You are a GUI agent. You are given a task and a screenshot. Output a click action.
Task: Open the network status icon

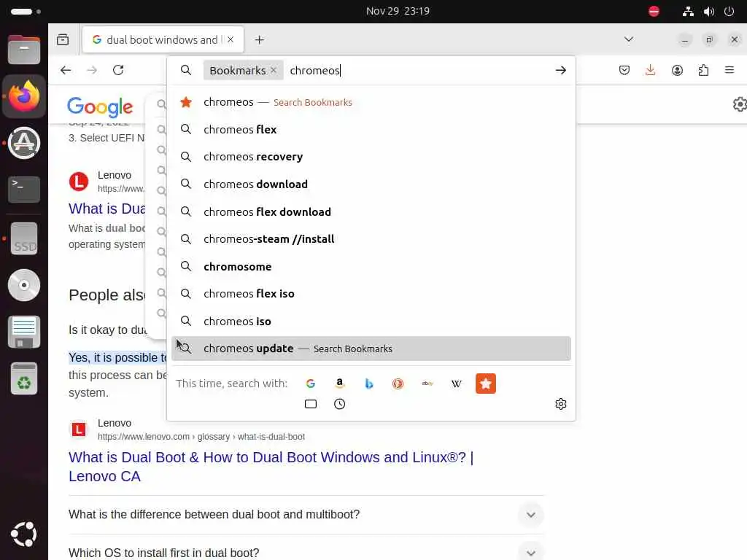[688, 12]
